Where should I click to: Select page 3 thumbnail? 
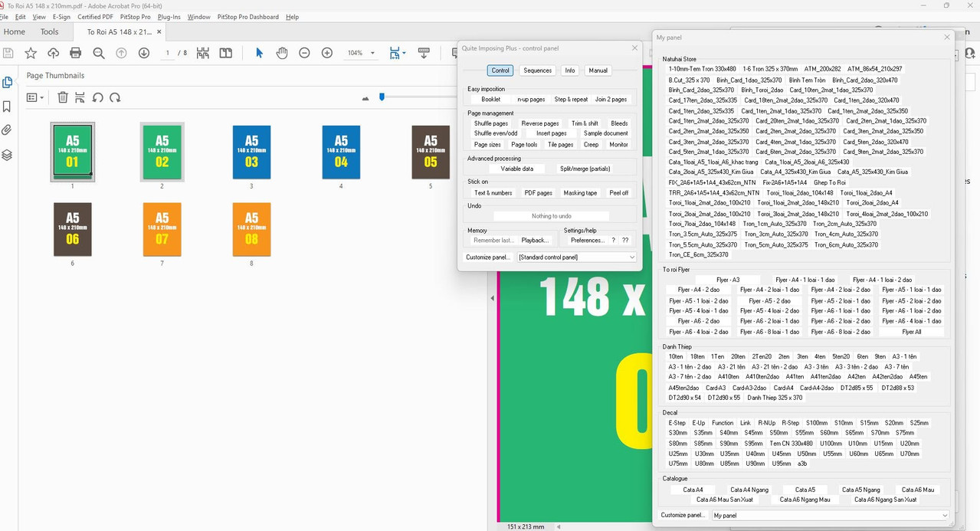(x=251, y=152)
